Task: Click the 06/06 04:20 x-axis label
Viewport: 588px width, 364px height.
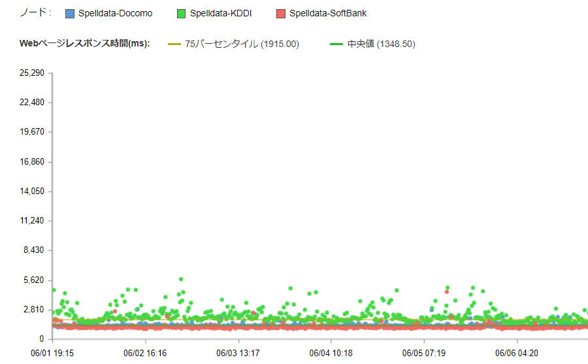Action: point(517,353)
